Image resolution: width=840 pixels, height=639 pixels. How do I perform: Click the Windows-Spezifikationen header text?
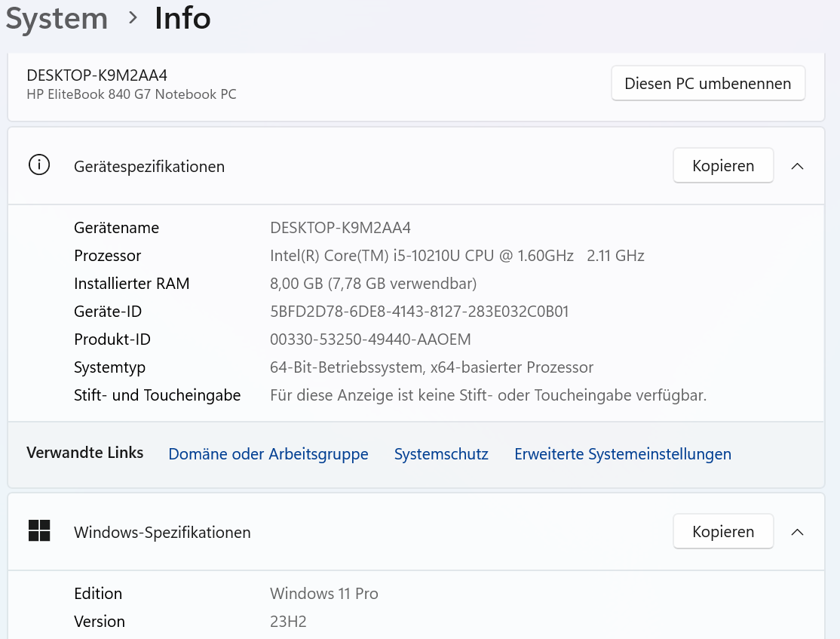point(162,533)
